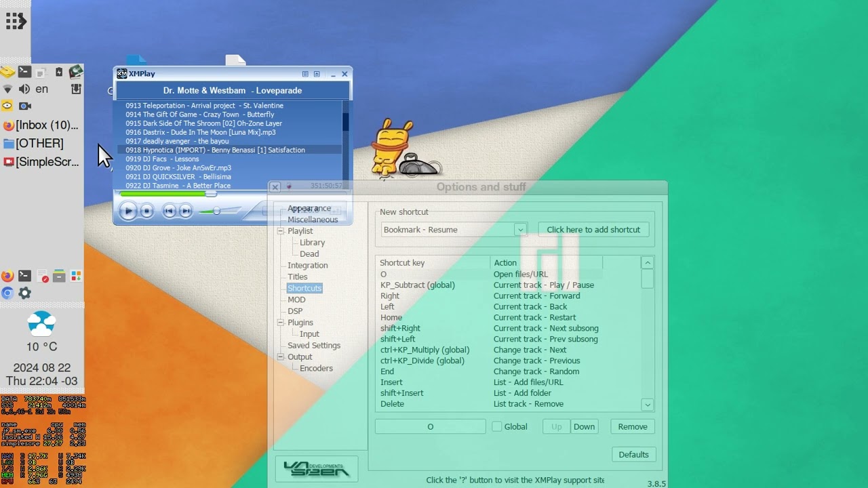This screenshot has width=868, height=488.
Task: Click the yellow folder icon at panel top
Action: coord(7,72)
